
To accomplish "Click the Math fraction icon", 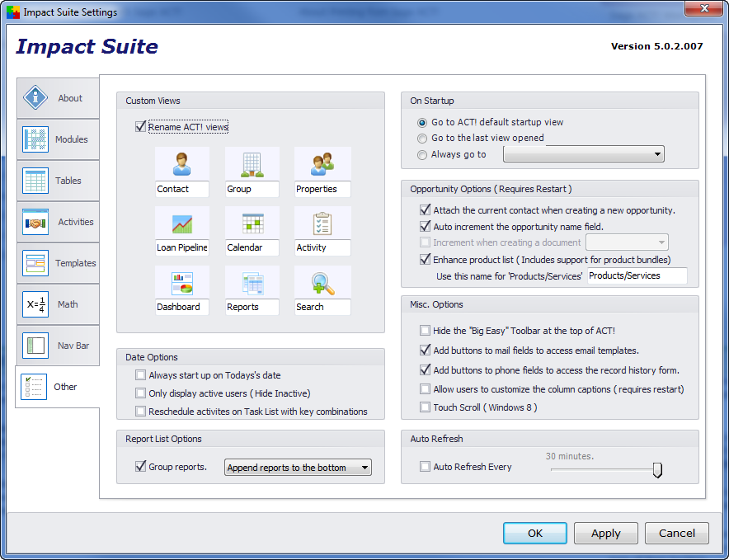I will 35,304.
